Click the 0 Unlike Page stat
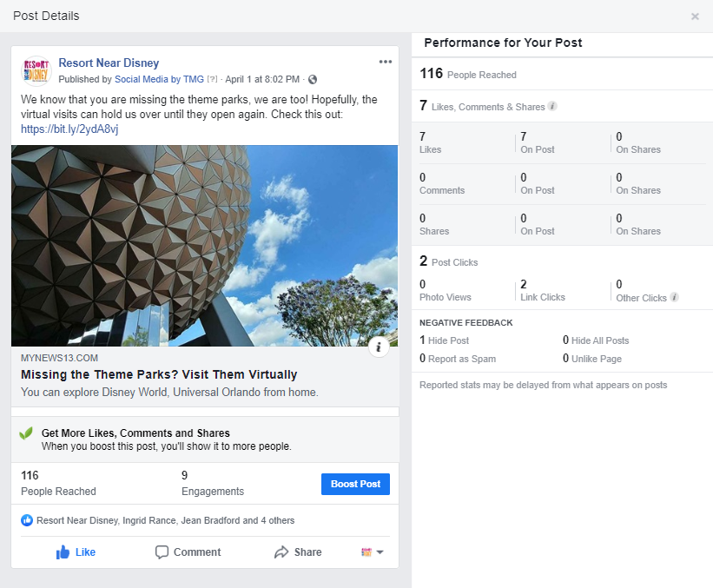713x588 pixels. tap(592, 359)
